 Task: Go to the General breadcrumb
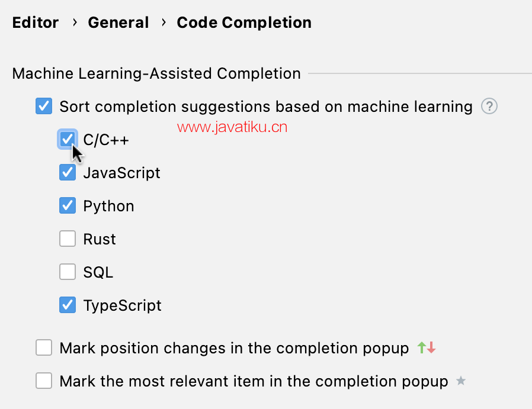118,22
